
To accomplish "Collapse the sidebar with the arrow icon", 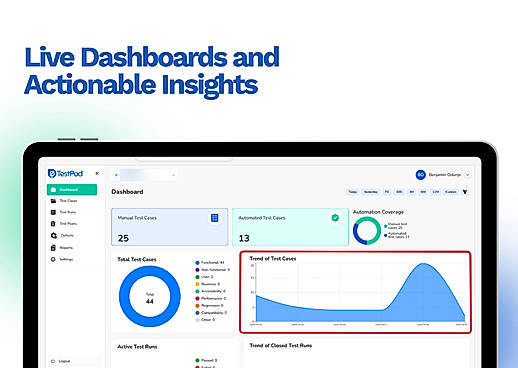I will click(x=97, y=173).
